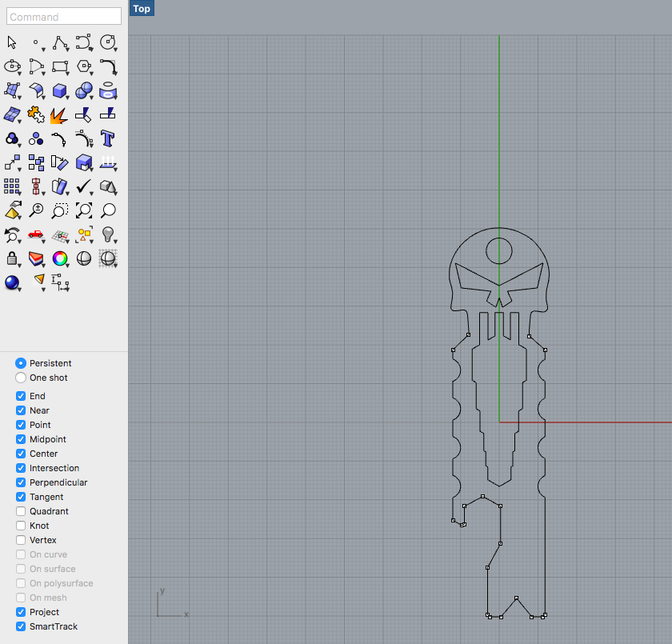
Task: Select the arrow pointer selection tool
Action: point(12,42)
